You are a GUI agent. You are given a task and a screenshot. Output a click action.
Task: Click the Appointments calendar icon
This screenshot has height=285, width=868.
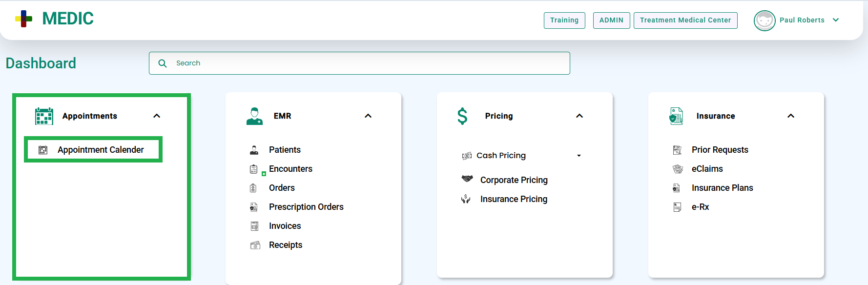44,116
